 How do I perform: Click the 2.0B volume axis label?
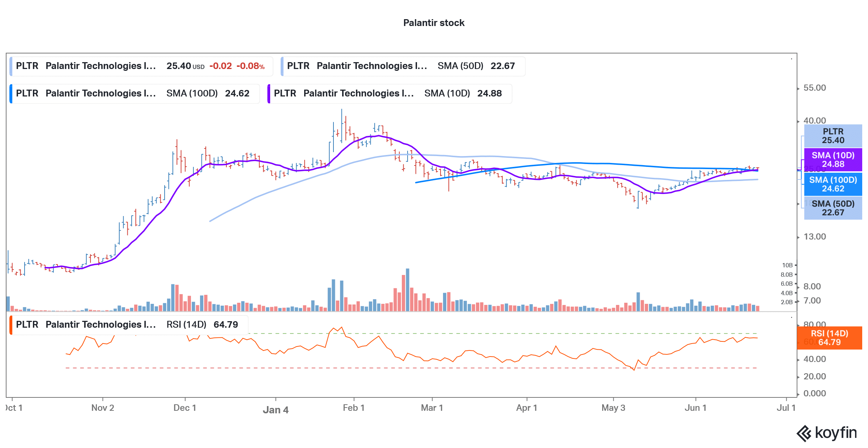(x=786, y=302)
